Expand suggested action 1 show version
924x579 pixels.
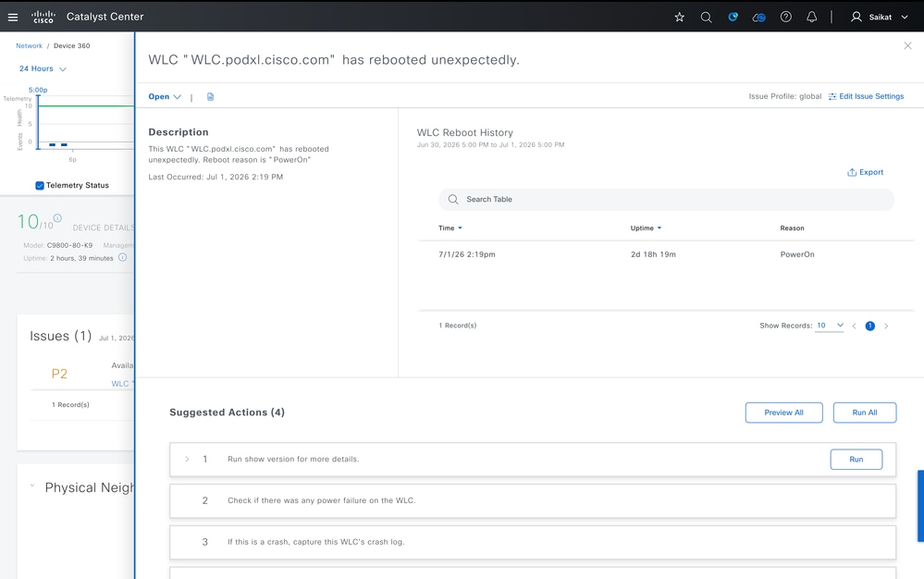(x=187, y=459)
